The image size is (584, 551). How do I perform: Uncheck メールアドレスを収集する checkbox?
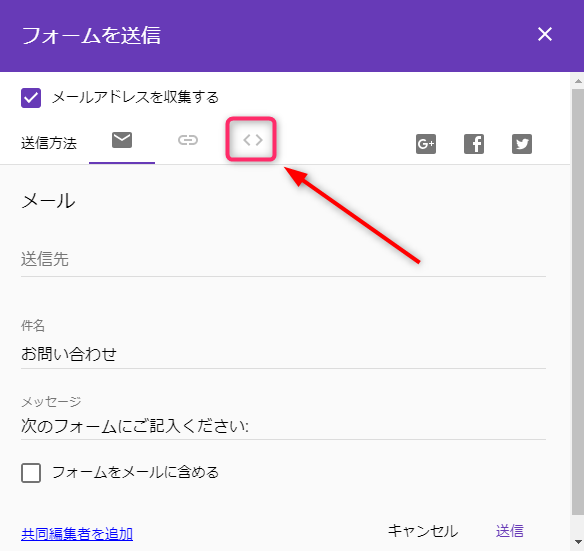click(31, 98)
